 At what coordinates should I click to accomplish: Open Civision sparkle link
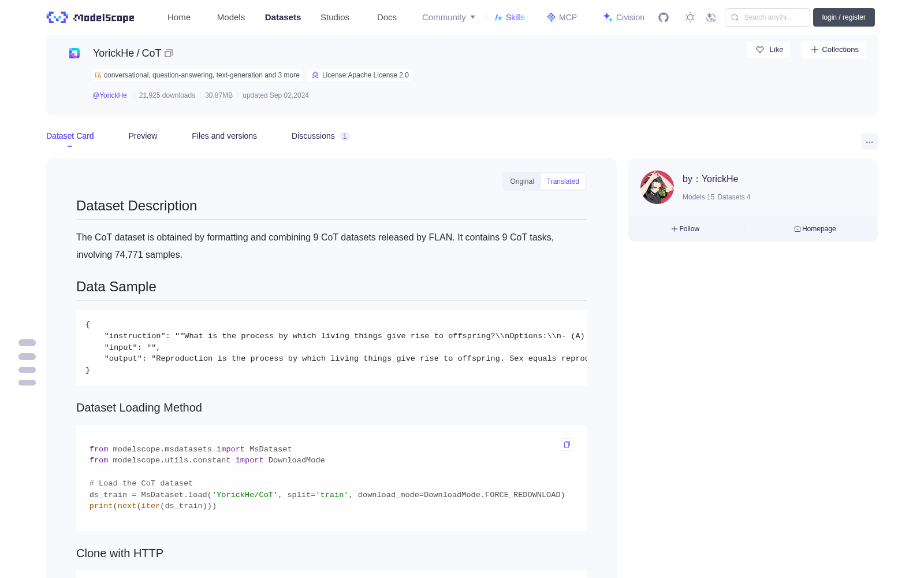(x=623, y=17)
